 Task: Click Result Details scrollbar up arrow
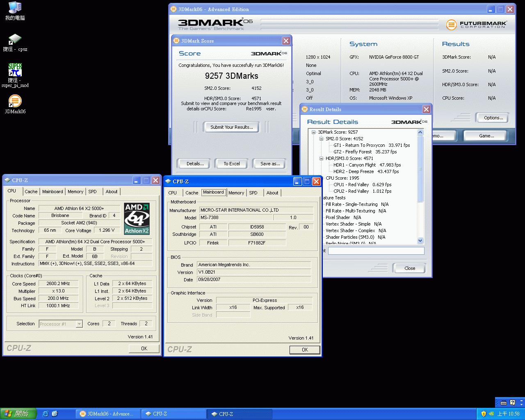pos(420,132)
